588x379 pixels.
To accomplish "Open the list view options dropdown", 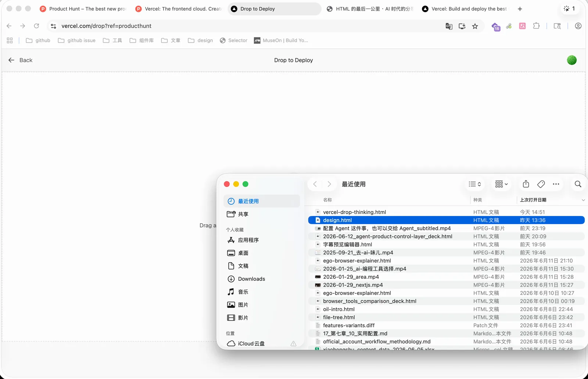I will 475,184.
